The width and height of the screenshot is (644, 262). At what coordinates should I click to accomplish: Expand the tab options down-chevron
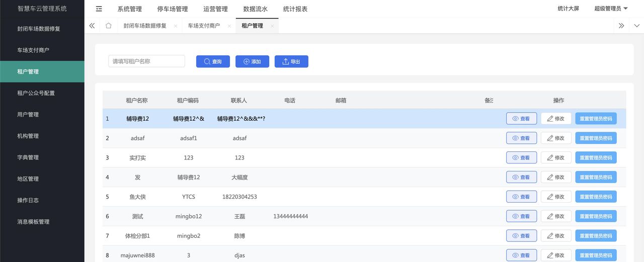pos(636,26)
